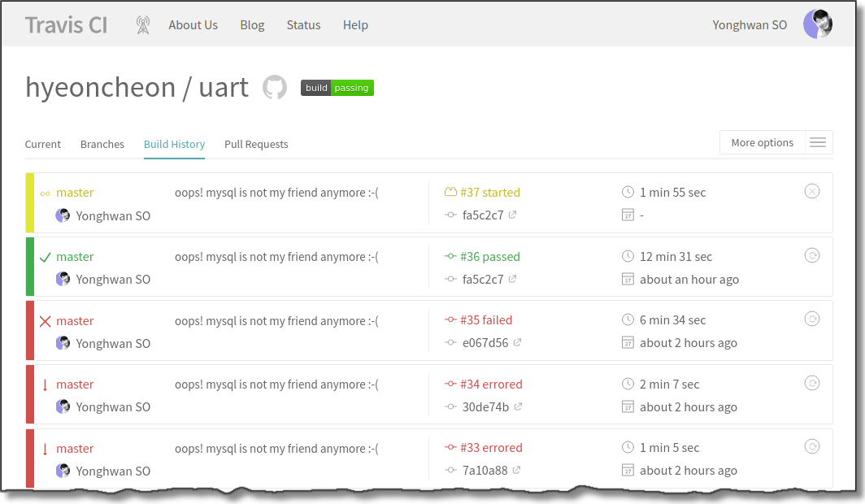Open the About Us page

tap(193, 25)
